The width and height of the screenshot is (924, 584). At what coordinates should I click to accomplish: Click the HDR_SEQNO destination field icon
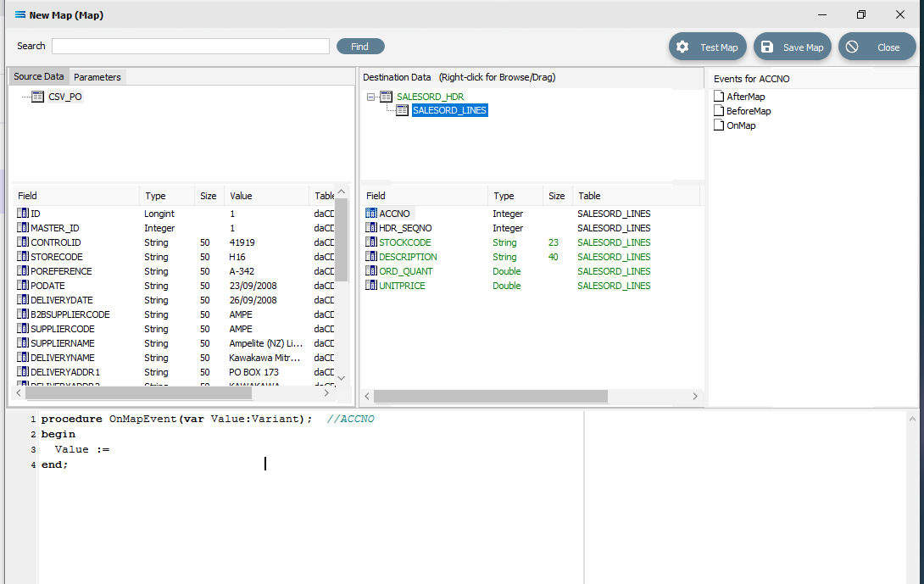pyautogui.click(x=371, y=227)
